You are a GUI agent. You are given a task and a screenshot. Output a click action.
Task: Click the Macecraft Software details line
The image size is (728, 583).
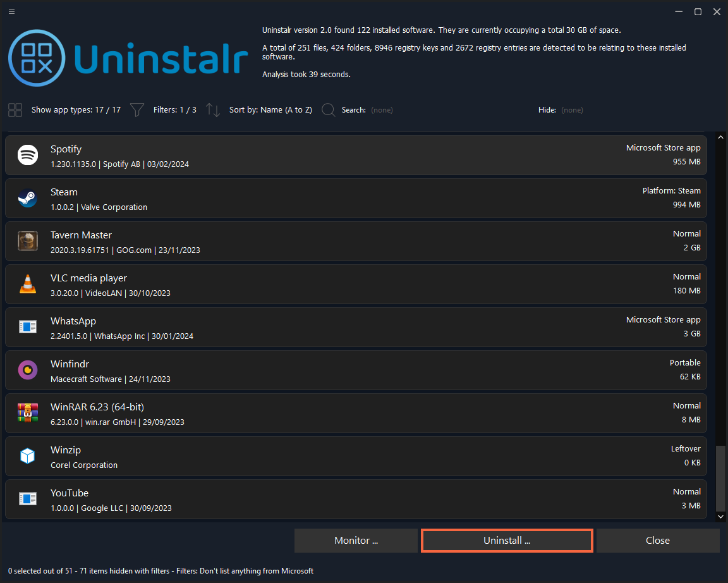click(111, 379)
